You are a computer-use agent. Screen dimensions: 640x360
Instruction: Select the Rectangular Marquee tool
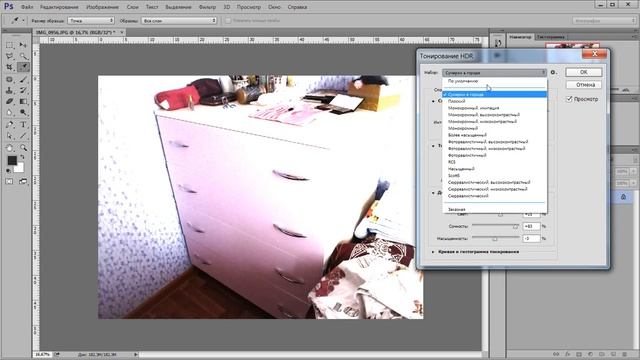(9, 45)
